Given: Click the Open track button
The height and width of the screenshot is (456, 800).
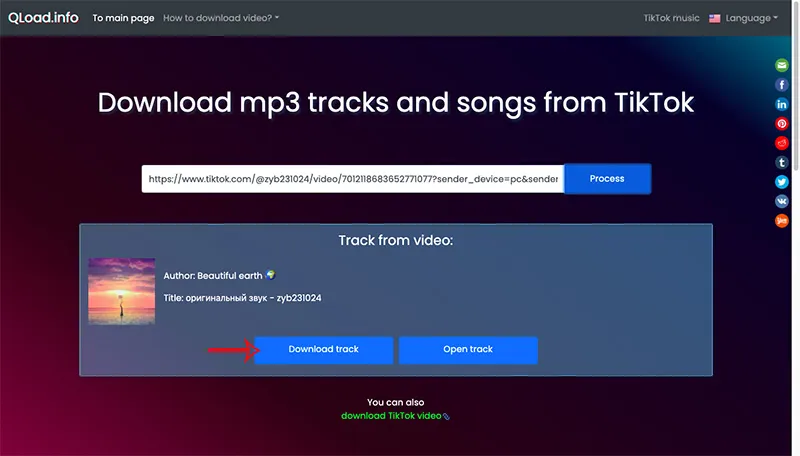Looking at the screenshot, I should click(468, 349).
